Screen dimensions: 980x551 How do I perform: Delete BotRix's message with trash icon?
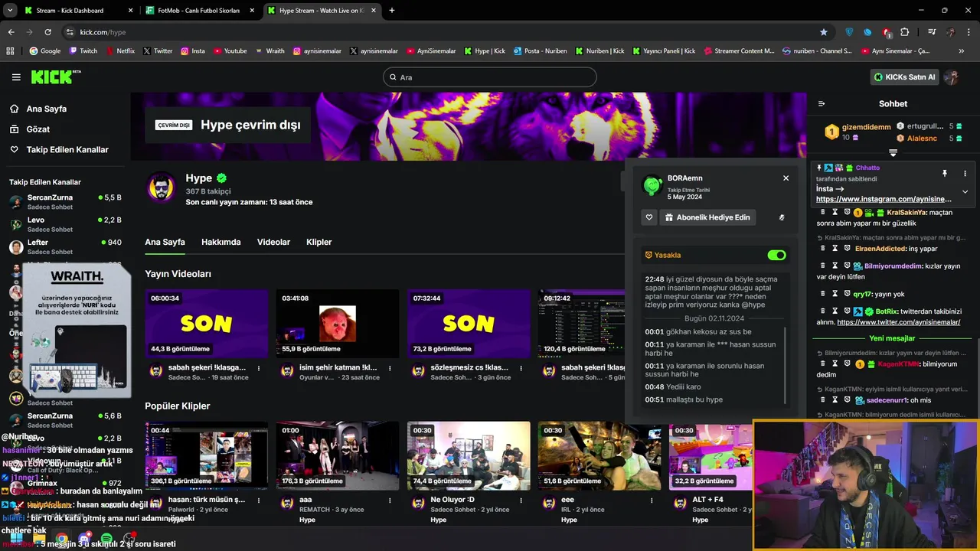(823, 311)
